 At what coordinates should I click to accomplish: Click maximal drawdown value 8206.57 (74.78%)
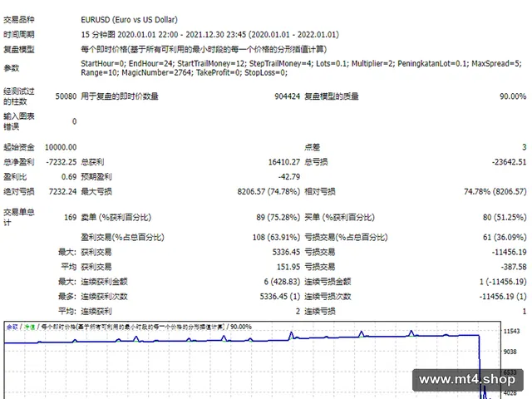(x=268, y=192)
